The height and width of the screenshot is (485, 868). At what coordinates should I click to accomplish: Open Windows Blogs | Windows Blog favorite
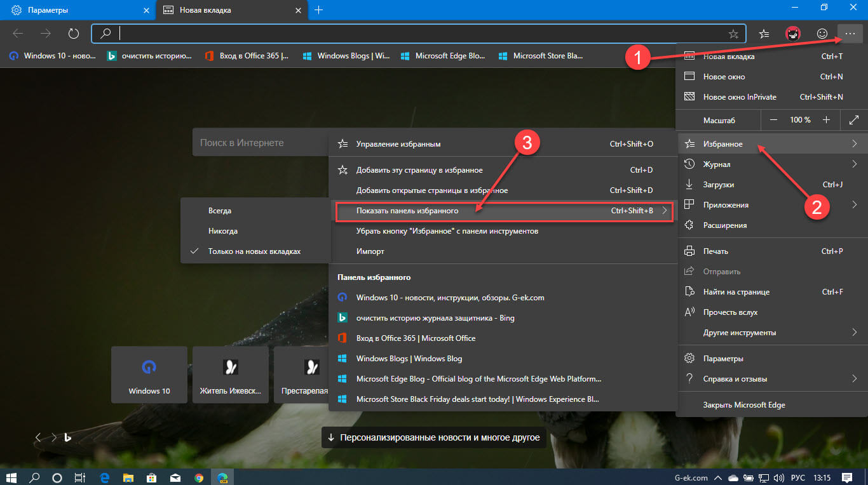click(x=502, y=358)
